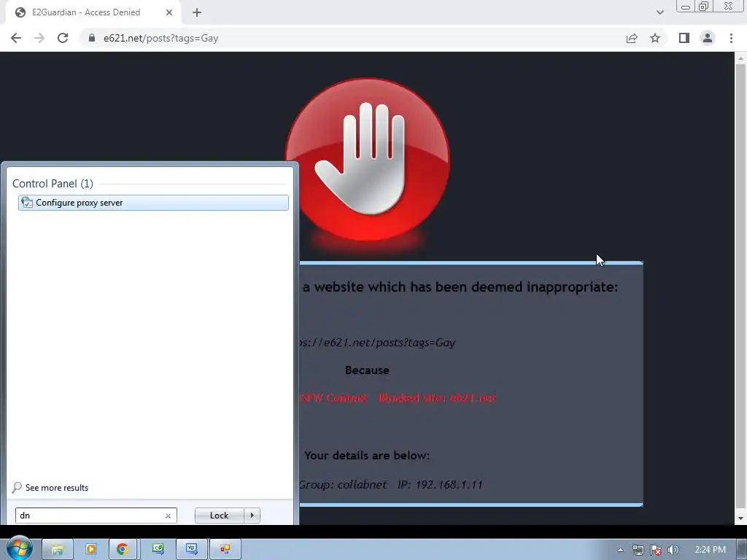Open a new browser tab

coord(197,12)
